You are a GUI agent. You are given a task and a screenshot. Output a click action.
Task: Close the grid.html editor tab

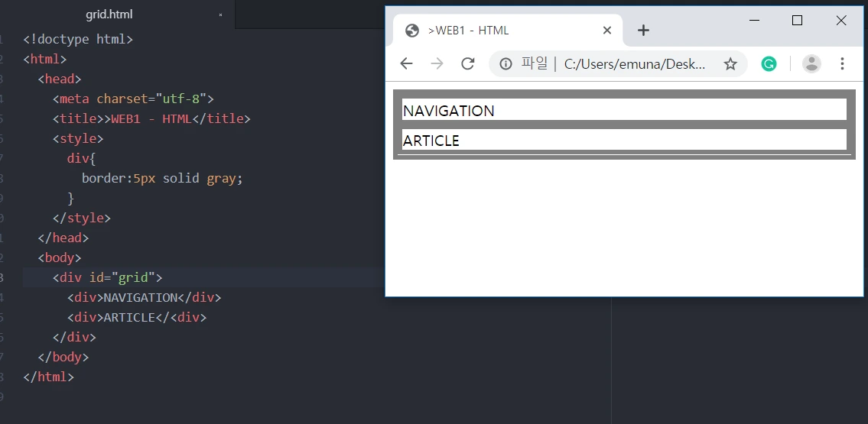coord(220,15)
